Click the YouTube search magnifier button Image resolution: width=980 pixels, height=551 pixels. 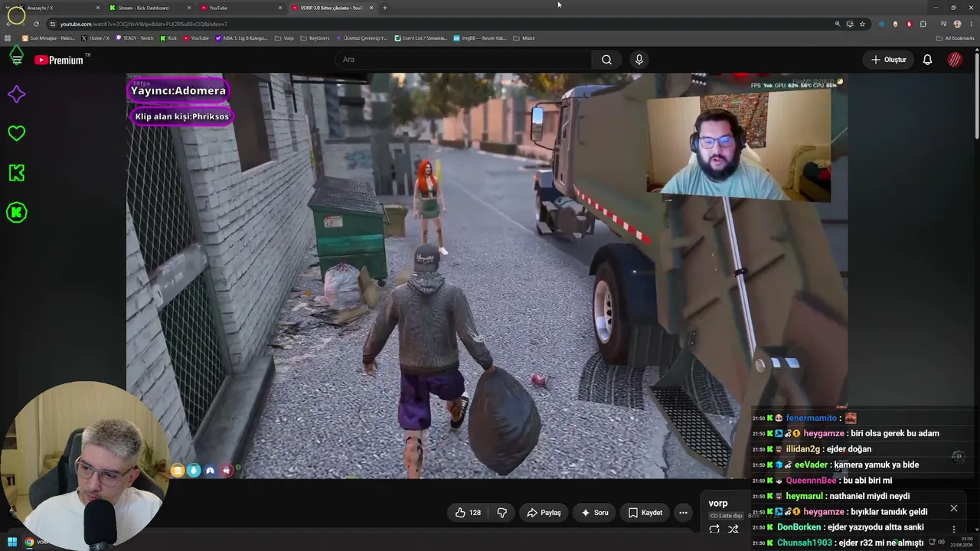[606, 60]
